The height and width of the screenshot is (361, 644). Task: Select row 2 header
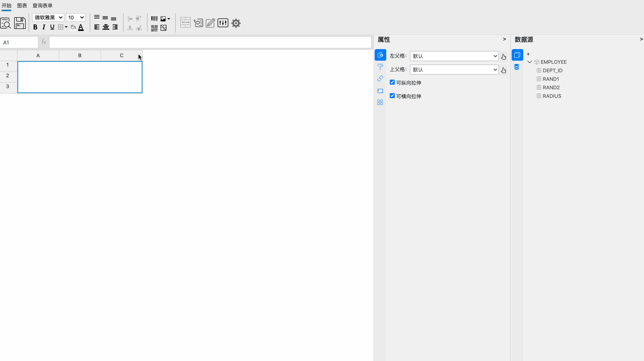tap(9, 76)
